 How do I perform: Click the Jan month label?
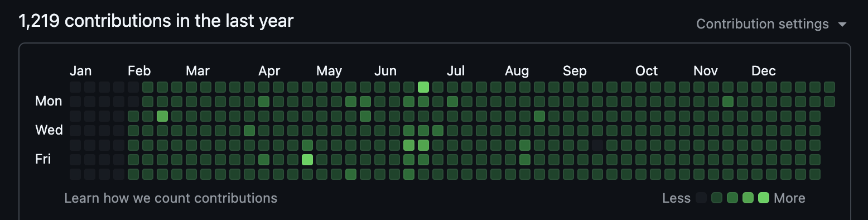pos(81,71)
